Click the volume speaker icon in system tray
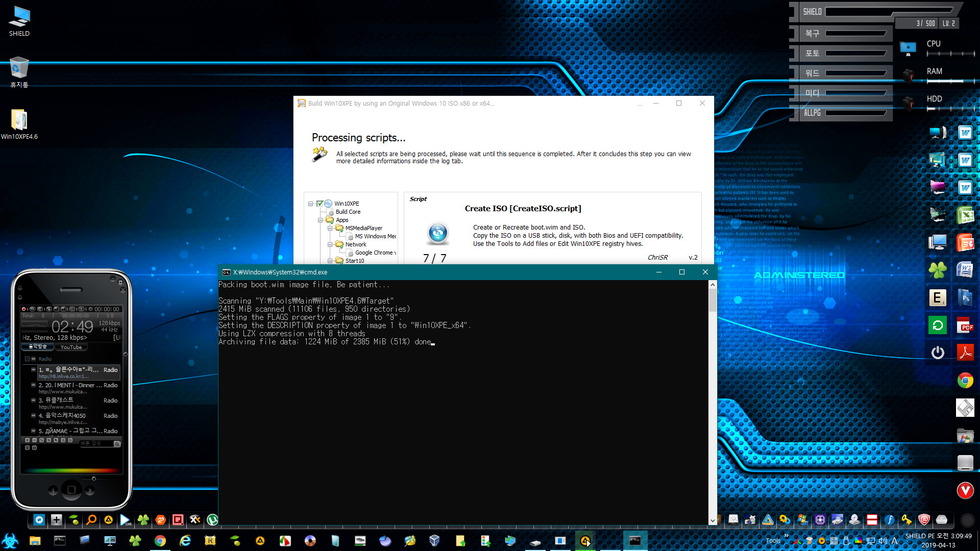Image resolution: width=980 pixels, height=551 pixels. coord(883,541)
